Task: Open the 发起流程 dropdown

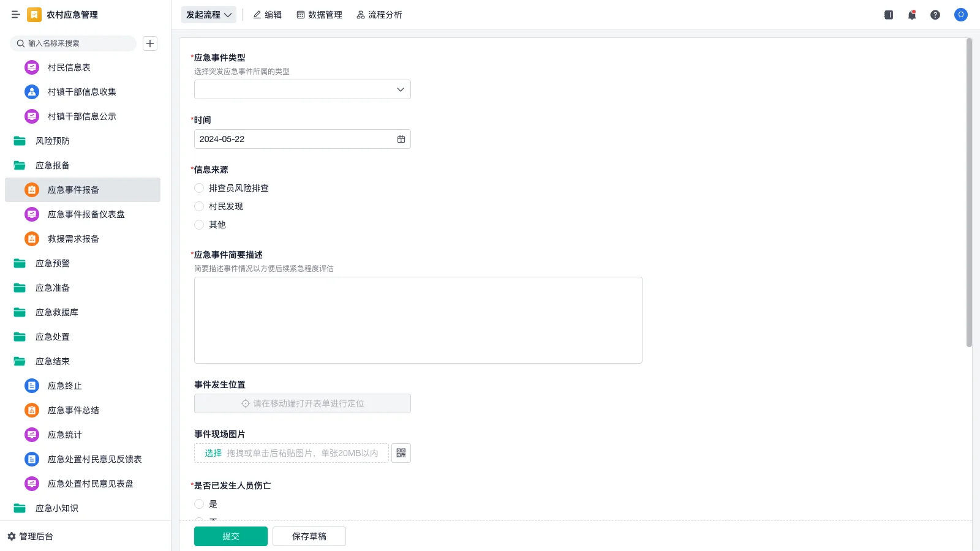Action: (x=209, y=15)
